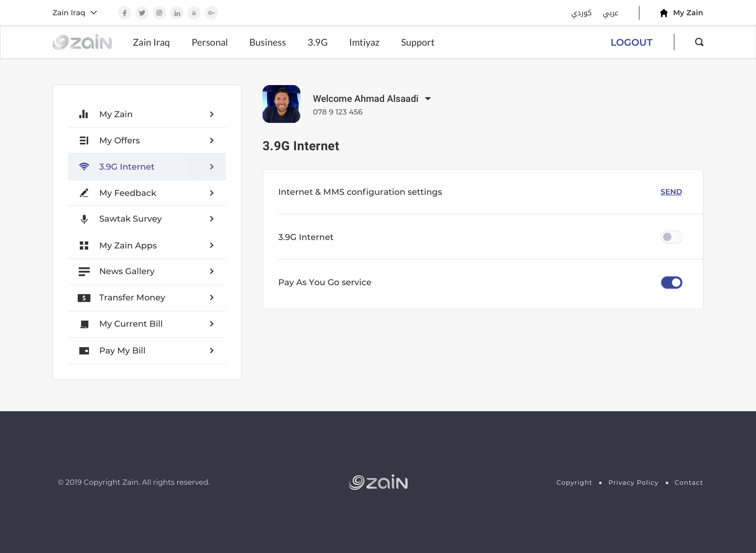Viewport: 756px width, 553px height.
Task: Expand the News Gallery sidebar chevron
Action: (212, 271)
